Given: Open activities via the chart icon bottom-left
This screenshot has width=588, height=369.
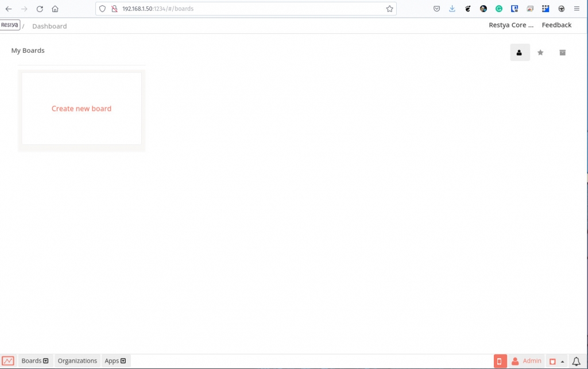Looking at the screenshot, I should pyautogui.click(x=8, y=360).
